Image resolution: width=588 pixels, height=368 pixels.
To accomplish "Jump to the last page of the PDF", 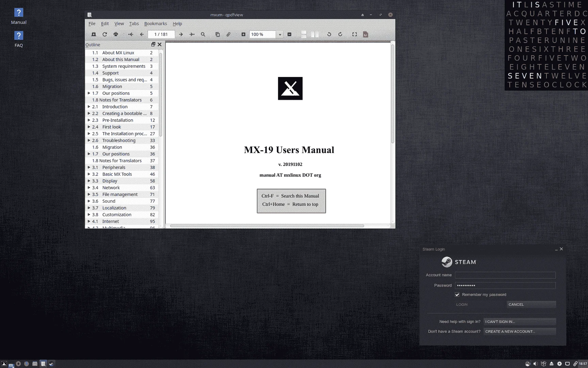I will tap(192, 34).
